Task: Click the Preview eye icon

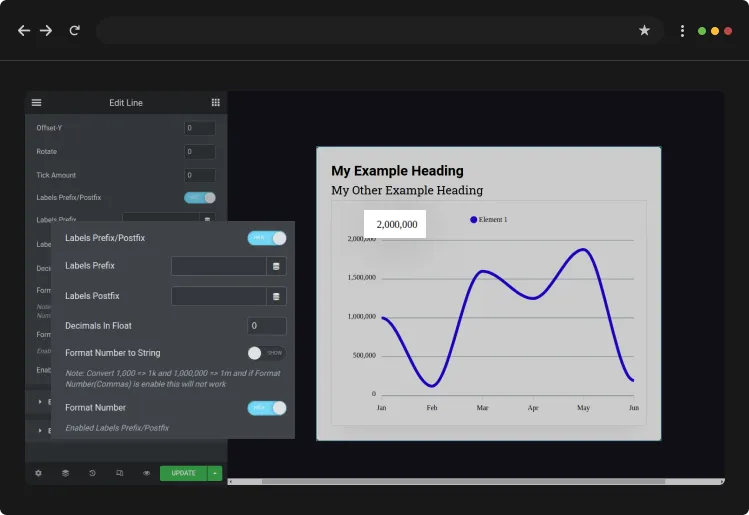Action: pyautogui.click(x=146, y=473)
